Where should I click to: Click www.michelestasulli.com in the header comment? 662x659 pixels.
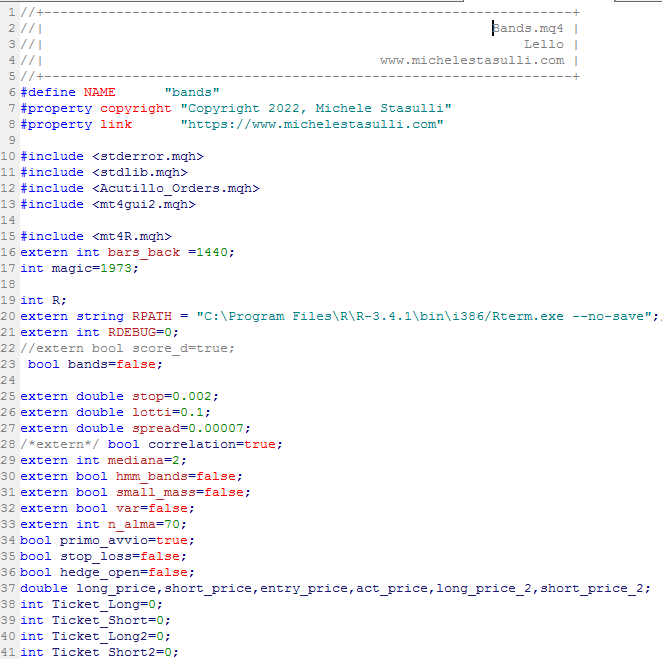pos(472,60)
